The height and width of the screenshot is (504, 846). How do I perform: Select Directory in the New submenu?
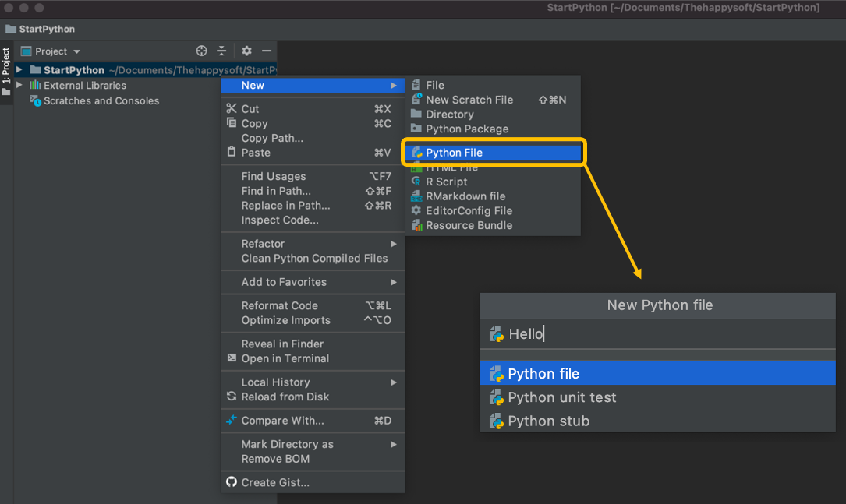pos(493,115)
